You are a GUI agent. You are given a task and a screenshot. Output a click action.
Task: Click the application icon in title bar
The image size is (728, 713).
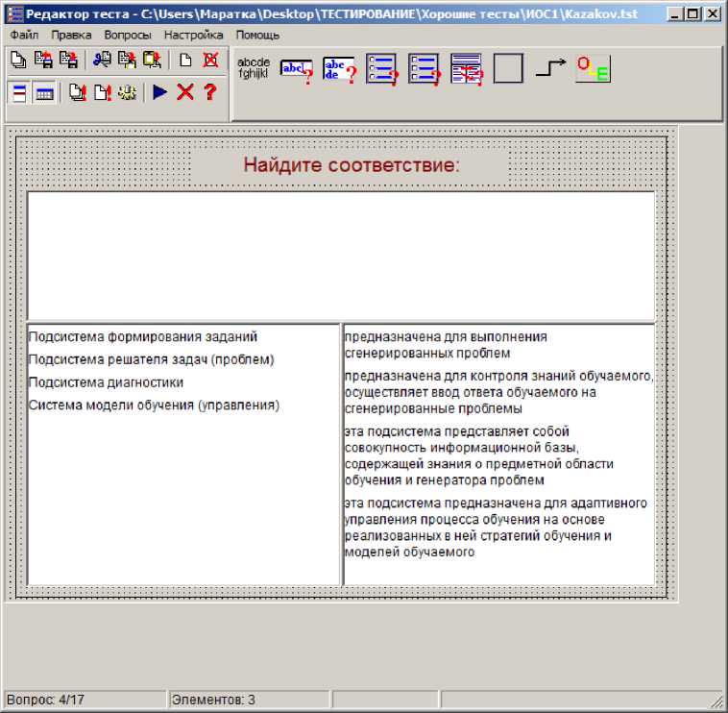click(x=14, y=14)
